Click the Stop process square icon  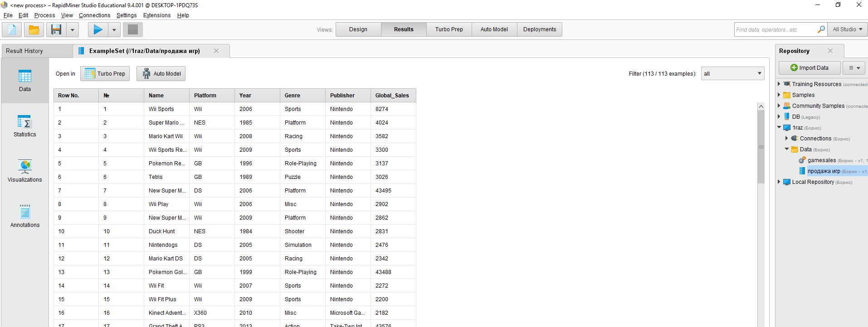click(x=133, y=30)
